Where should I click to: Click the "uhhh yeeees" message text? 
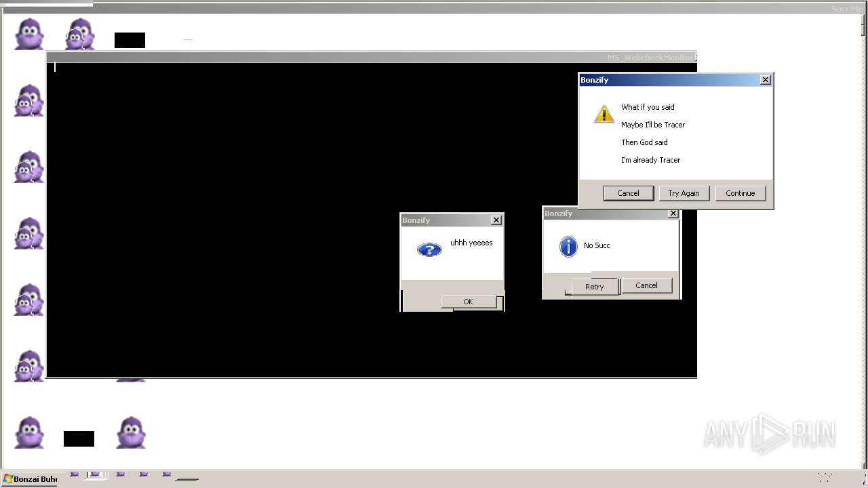click(x=471, y=243)
